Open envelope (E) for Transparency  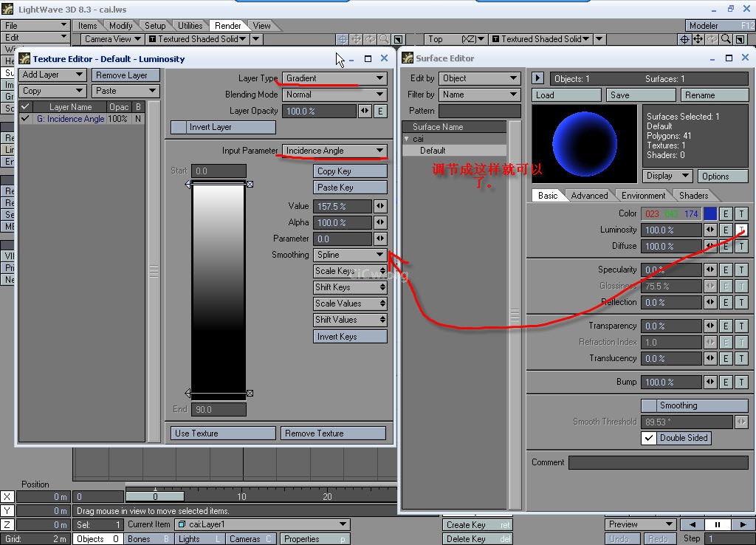pyautogui.click(x=726, y=326)
